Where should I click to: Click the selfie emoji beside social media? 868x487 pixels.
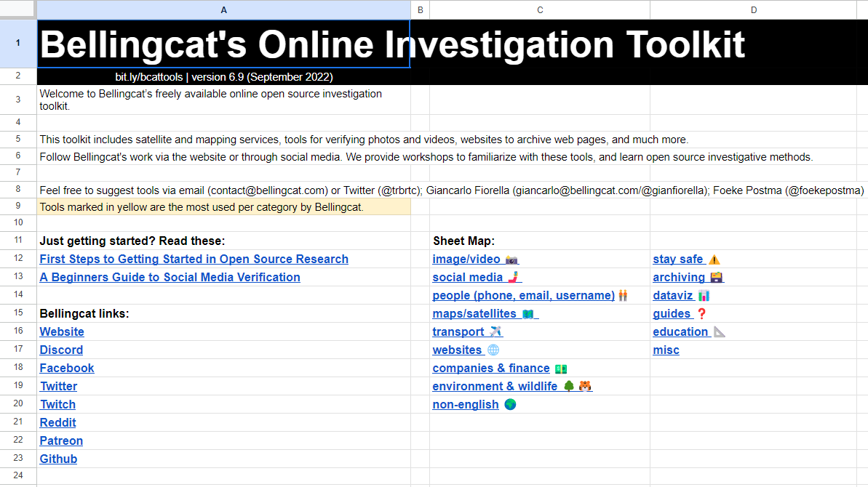514,277
